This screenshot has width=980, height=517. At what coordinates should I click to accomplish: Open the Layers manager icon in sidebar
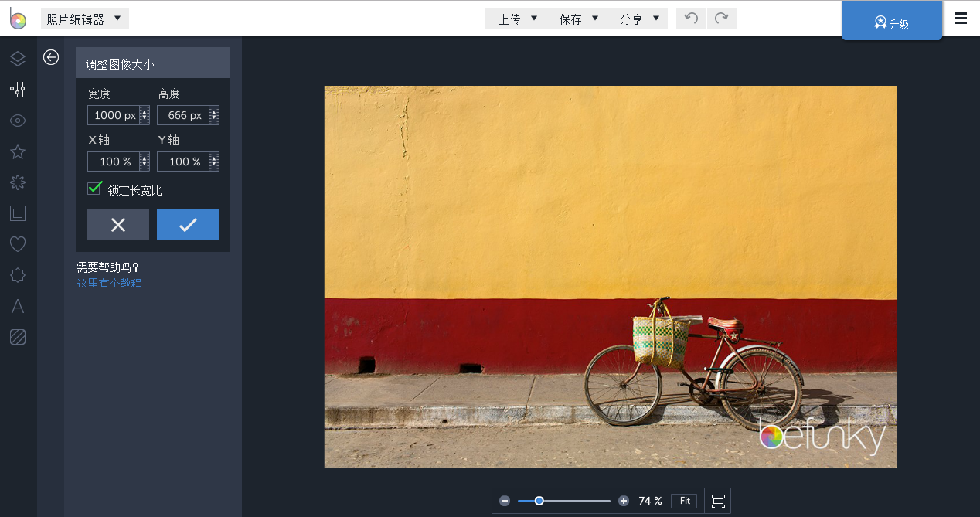click(x=18, y=59)
